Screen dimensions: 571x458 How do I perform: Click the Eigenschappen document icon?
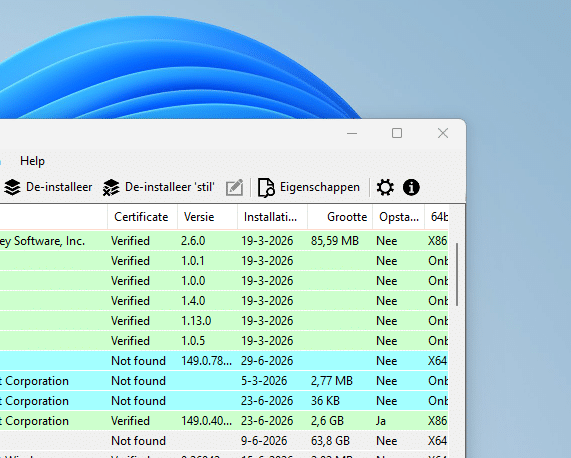[x=266, y=187]
